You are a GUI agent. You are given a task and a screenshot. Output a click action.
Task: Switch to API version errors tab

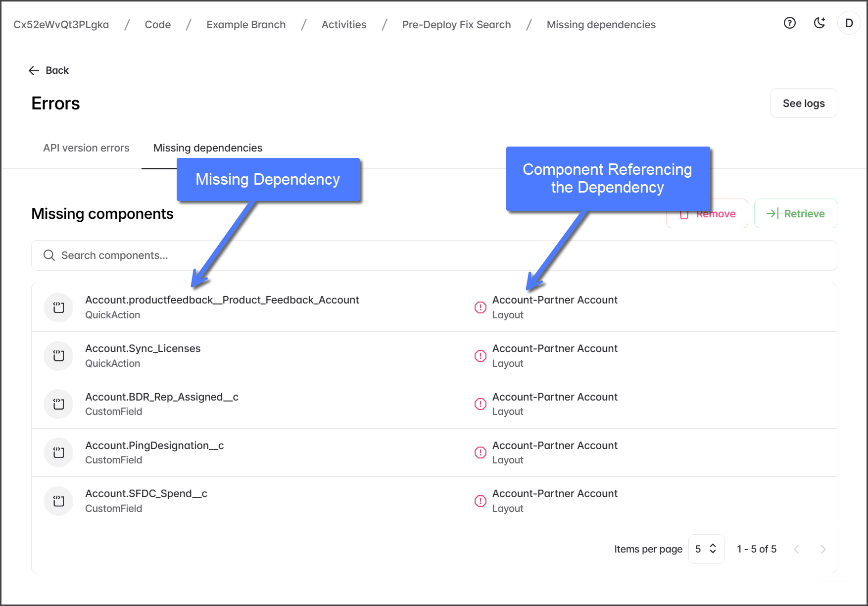point(86,148)
